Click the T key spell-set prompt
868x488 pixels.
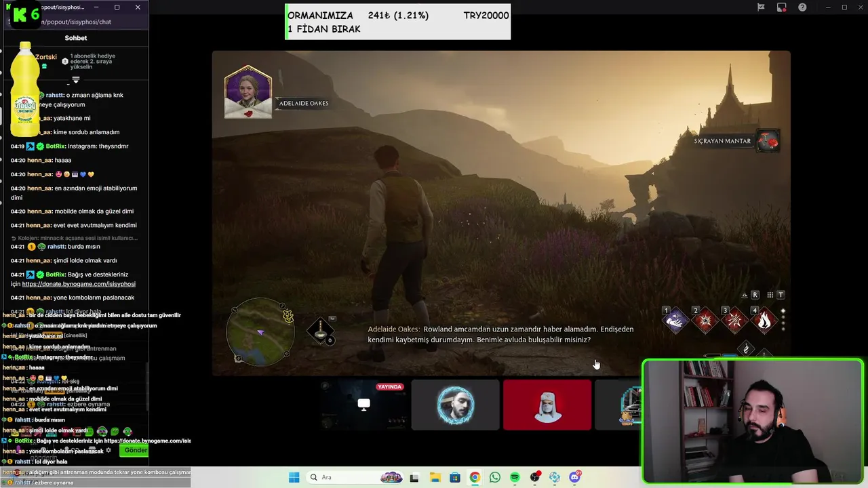coord(781,295)
